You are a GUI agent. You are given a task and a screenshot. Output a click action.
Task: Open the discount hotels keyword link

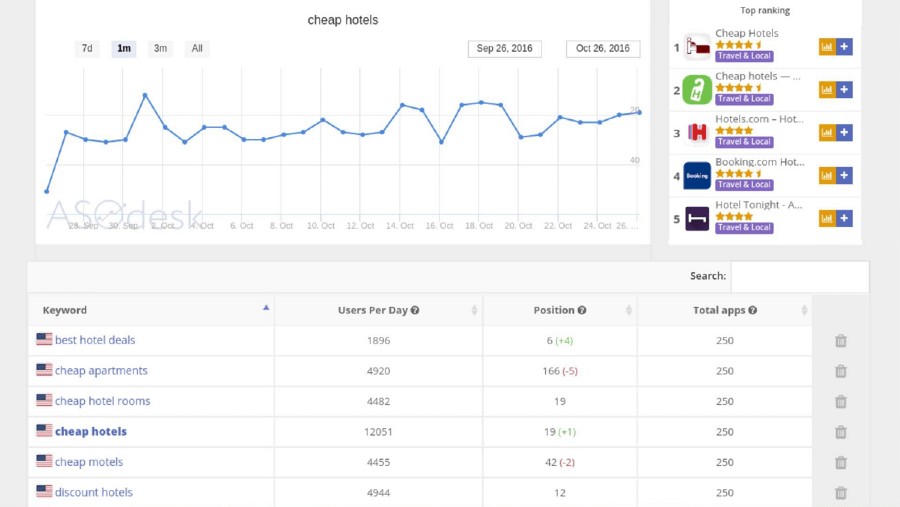point(93,492)
